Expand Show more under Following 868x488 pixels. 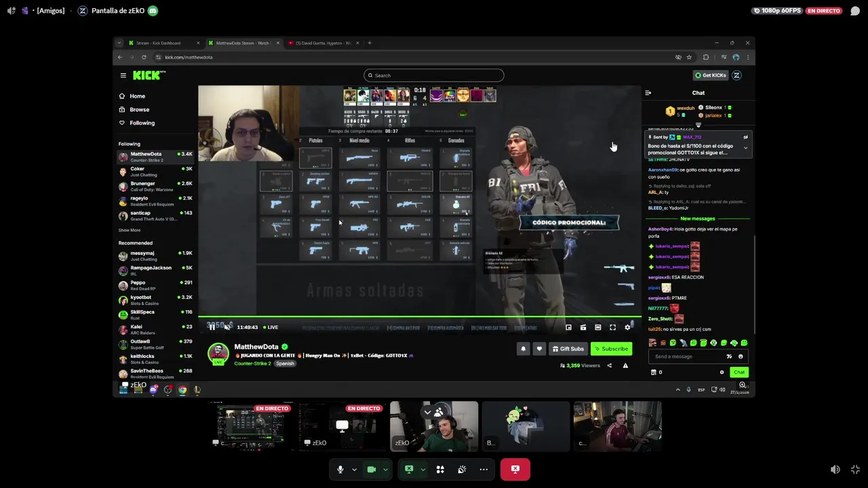pyautogui.click(x=130, y=230)
